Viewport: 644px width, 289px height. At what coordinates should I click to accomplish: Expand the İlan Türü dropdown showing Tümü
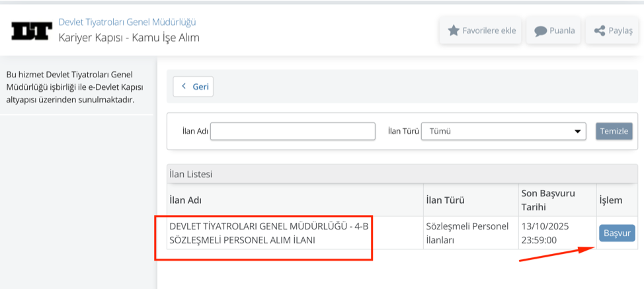pyautogui.click(x=503, y=131)
